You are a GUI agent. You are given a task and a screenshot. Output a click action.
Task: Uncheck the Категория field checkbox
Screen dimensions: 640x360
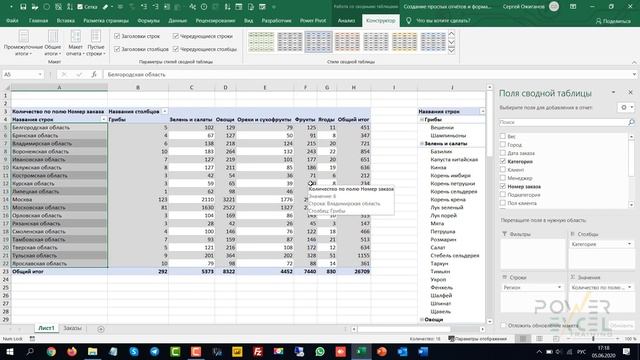coord(503,161)
